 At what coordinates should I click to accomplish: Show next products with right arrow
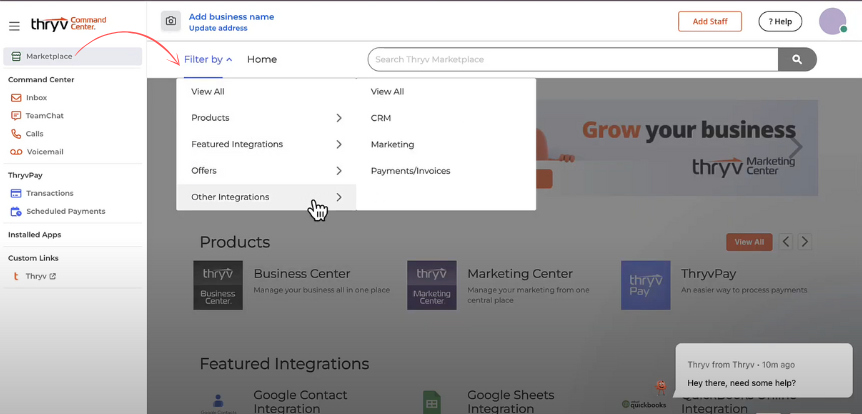[x=805, y=242]
